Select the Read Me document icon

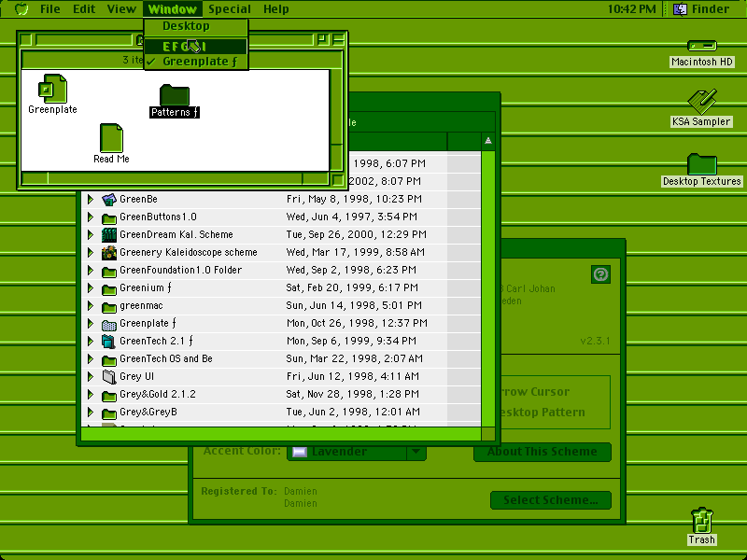coord(111,138)
